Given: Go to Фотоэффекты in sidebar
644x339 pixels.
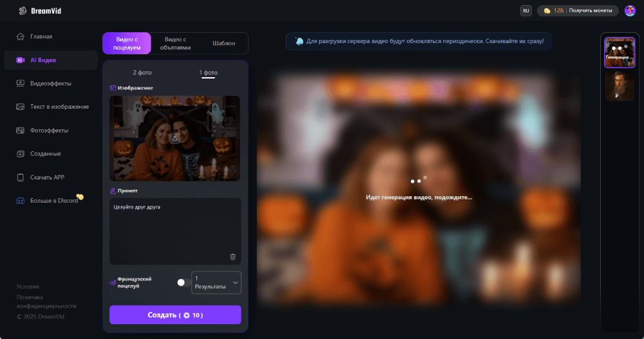Looking at the screenshot, I should 49,131.
